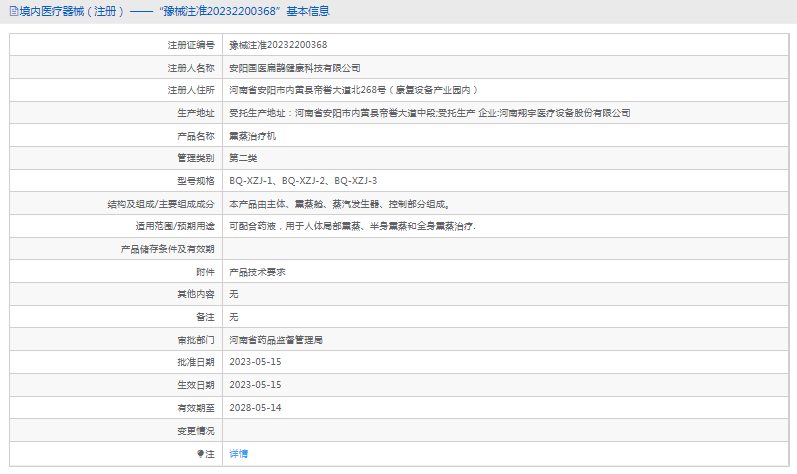This screenshot has width=797, height=474.
Task: Click management category value 第二类
Action: point(243,159)
